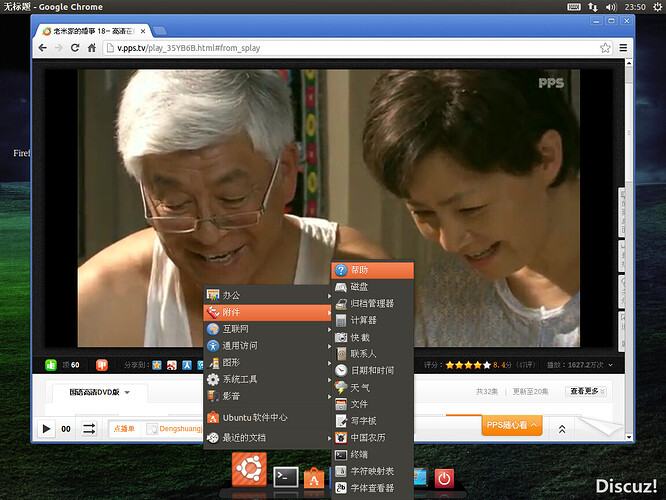Expand 最近的文档 recent documents
666x500 pixels.
[x=268, y=438]
